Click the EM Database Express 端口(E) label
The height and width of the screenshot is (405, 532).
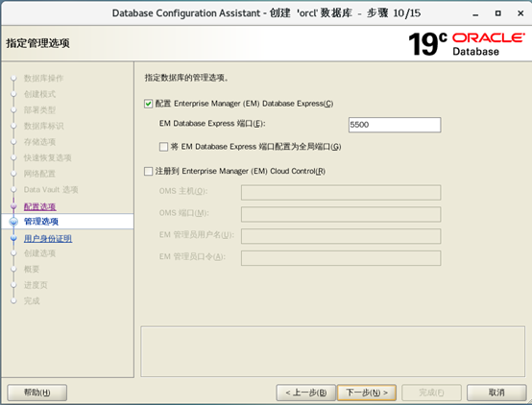(x=212, y=124)
